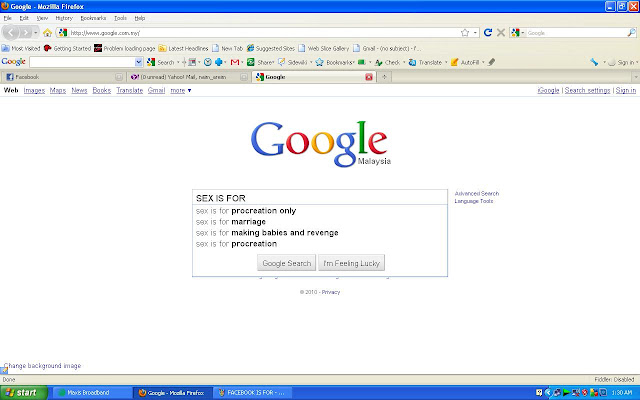640x400 pixels.
Task: Open the back/forward history dropdown arrow
Action: click(x=36, y=33)
